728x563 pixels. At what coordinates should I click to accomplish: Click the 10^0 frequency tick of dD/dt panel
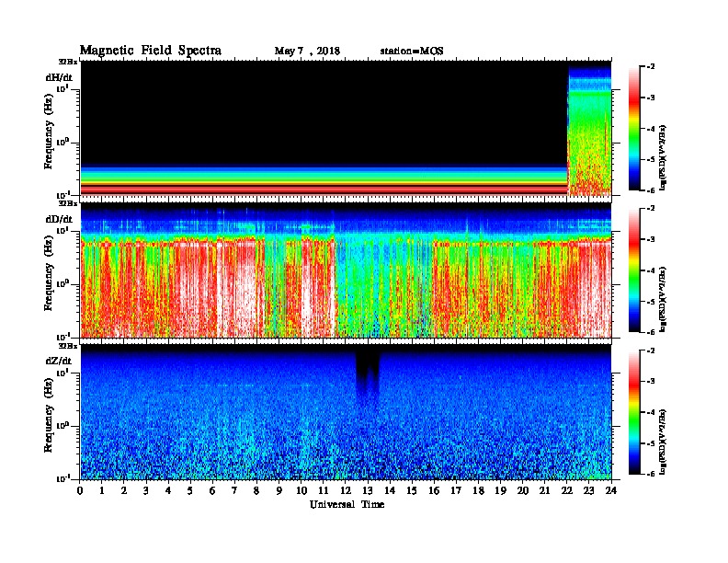63,283
